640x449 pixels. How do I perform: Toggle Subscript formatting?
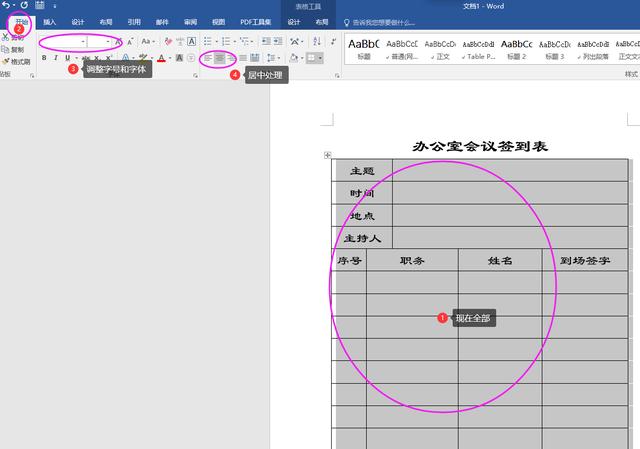click(97, 58)
